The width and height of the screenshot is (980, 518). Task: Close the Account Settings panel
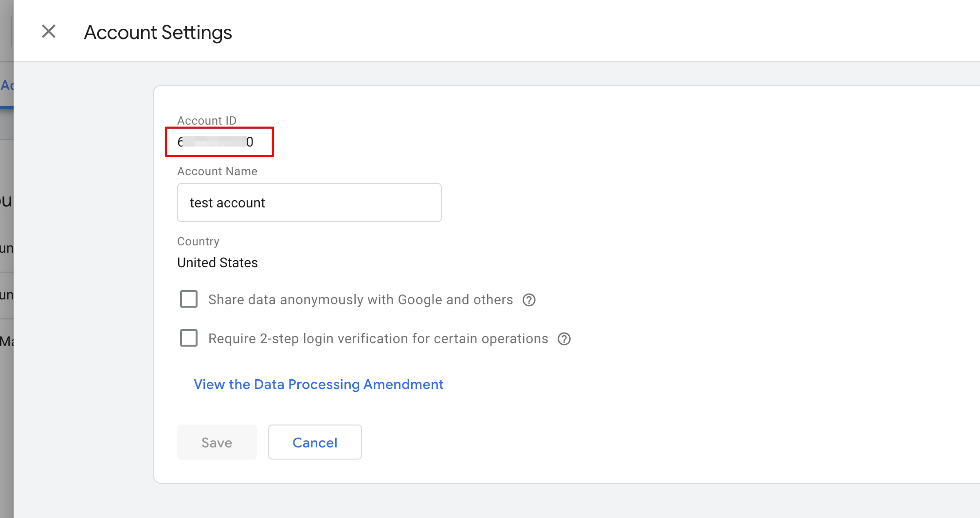(49, 32)
